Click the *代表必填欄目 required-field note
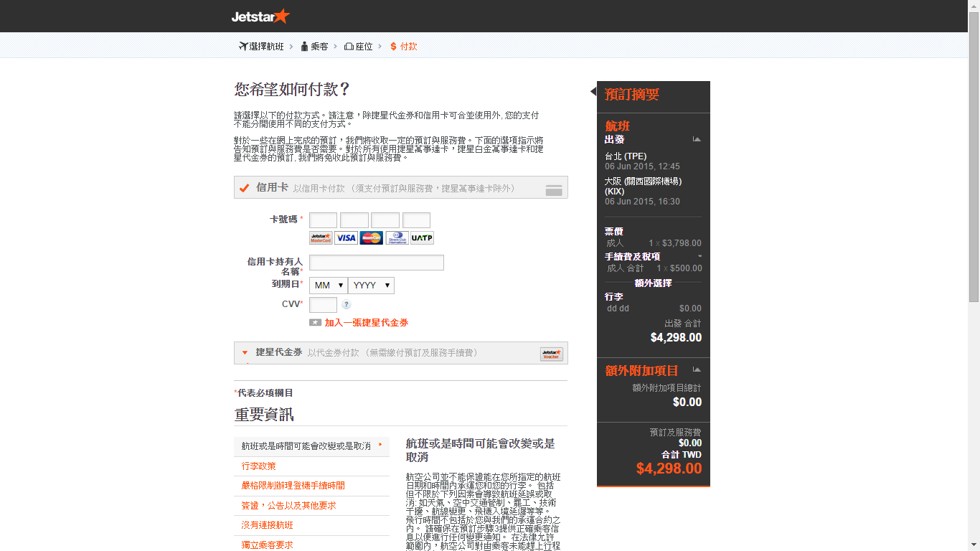 click(263, 393)
